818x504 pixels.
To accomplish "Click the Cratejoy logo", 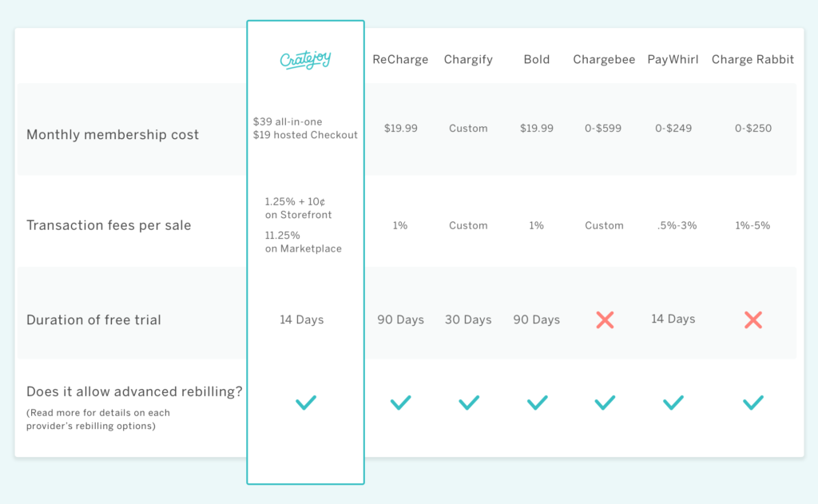I will [x=305, y=60].
